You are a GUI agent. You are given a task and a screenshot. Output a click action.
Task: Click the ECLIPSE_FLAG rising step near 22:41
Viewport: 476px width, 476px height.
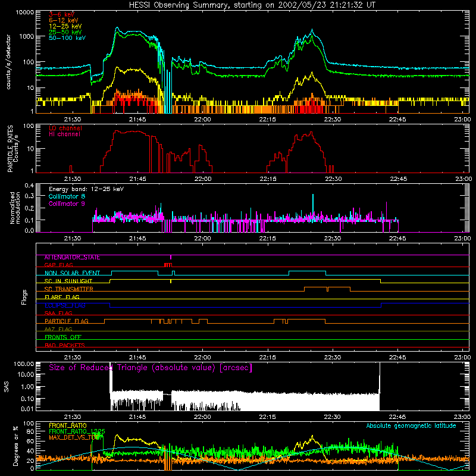[381, 305]
